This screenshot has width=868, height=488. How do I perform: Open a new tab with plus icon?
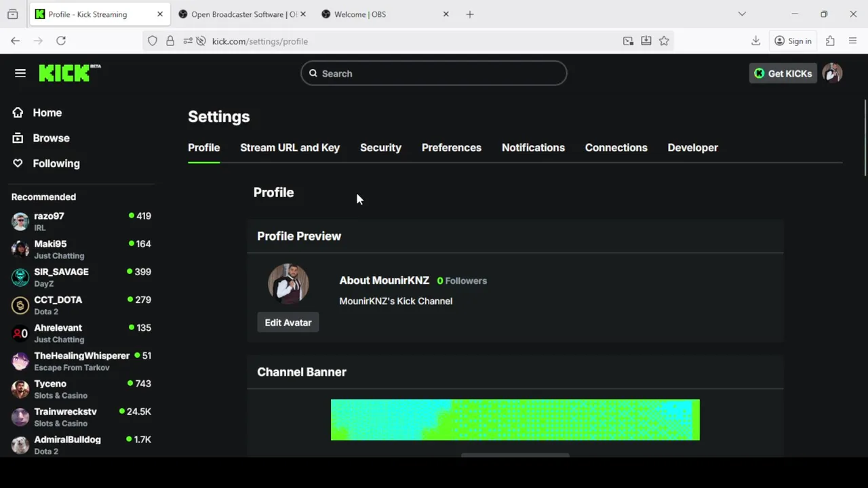click(x=470, y=14)
